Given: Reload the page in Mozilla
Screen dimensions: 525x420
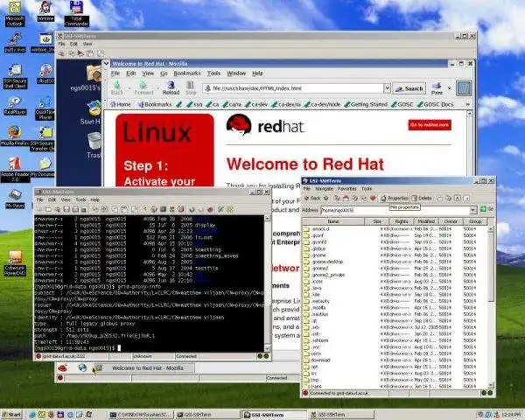Looking at the screenshot, I should 171,87.
